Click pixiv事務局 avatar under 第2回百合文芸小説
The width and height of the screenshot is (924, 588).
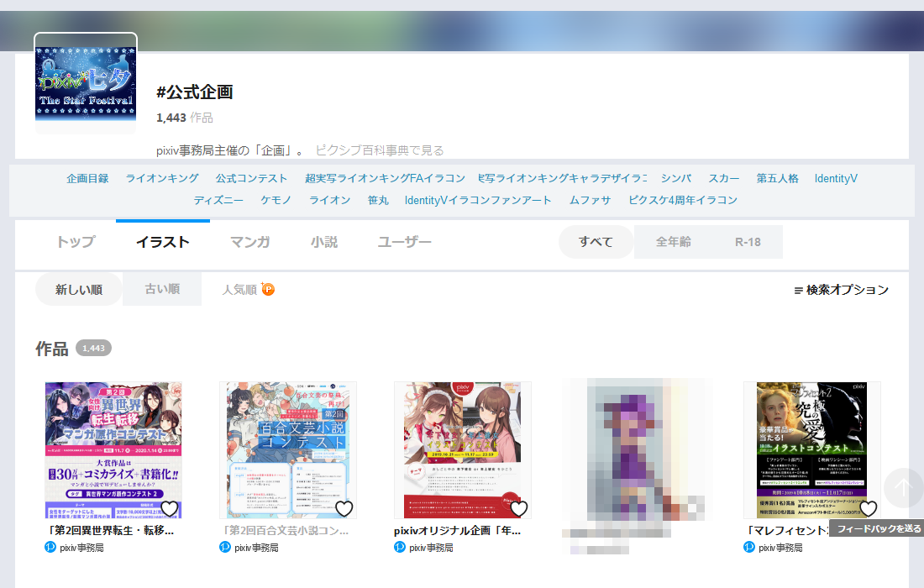(x=224, y=548)
